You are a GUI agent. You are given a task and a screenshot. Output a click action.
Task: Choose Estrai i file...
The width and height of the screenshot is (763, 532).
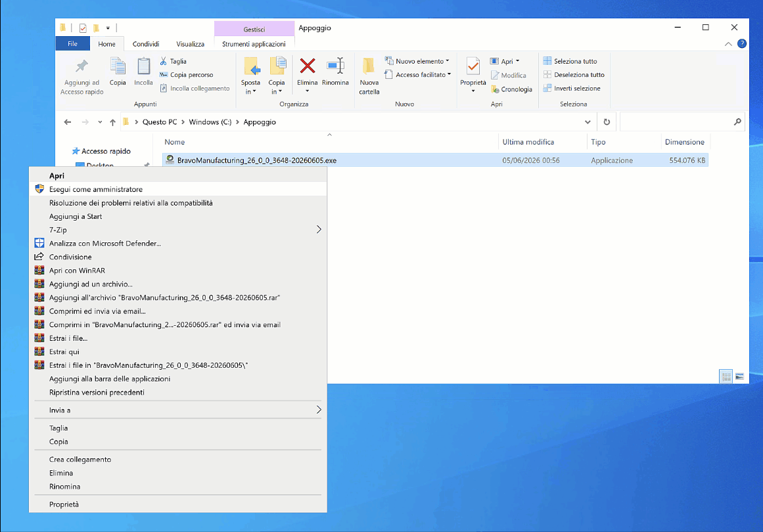click(177, 338)
